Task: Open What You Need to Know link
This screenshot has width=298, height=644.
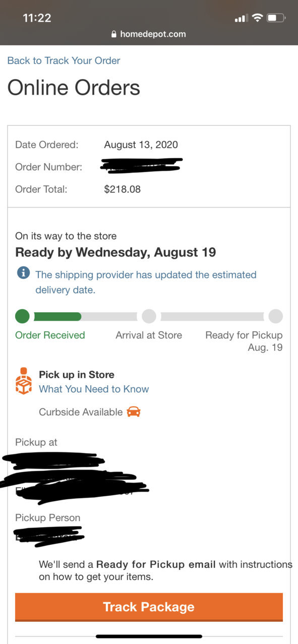Action: pyautogui.click(x=94, y=389)
